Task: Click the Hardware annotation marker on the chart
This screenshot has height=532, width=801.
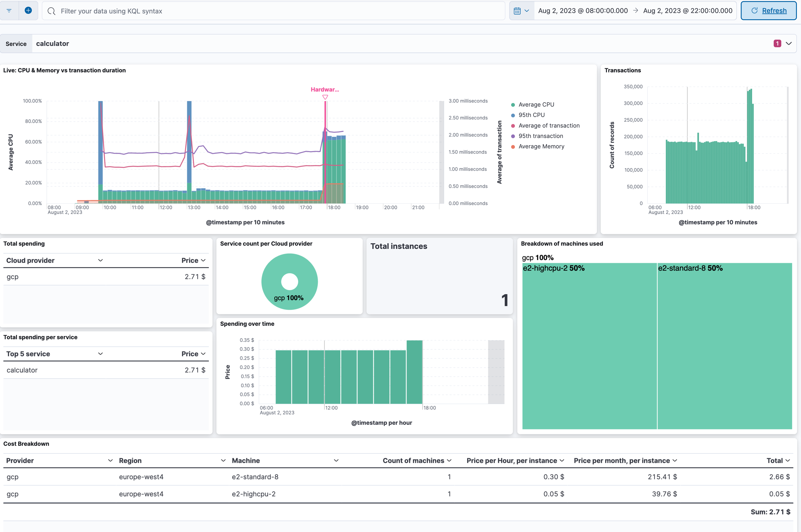Action: (x=325, y=97)
